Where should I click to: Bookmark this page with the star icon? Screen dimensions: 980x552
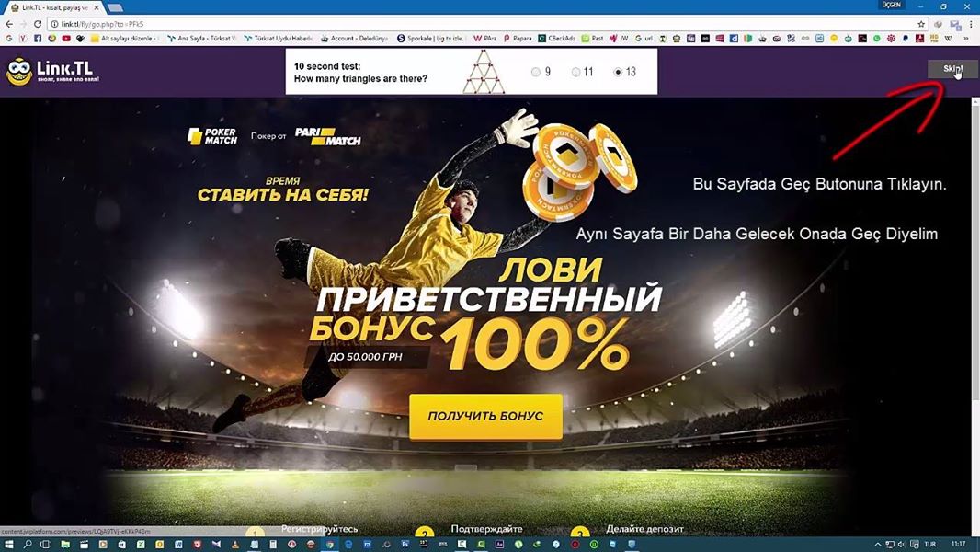coord(921,24)
